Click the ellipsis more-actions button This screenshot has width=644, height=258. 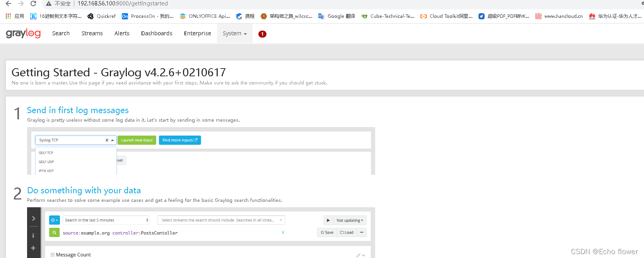362,232
